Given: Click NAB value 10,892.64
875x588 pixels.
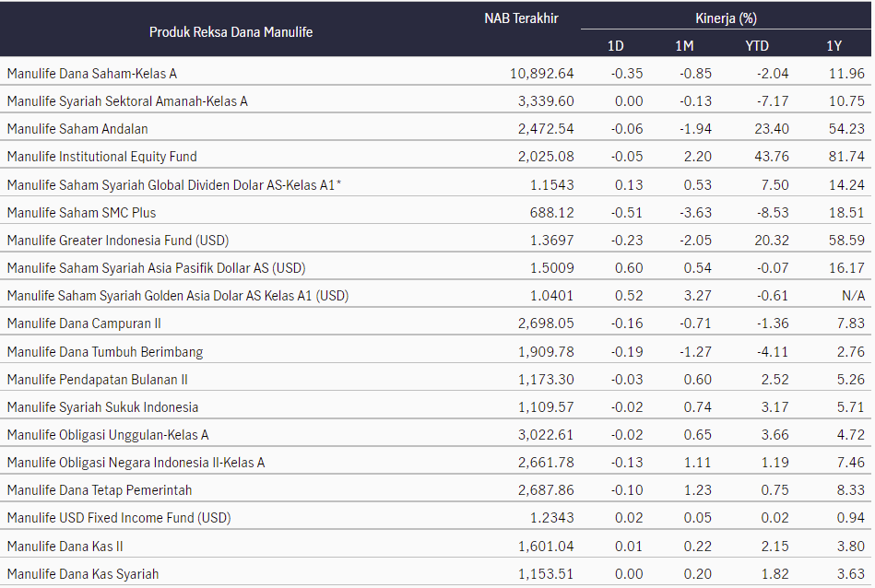Looking at the screenshot, I should click(541, 74).
